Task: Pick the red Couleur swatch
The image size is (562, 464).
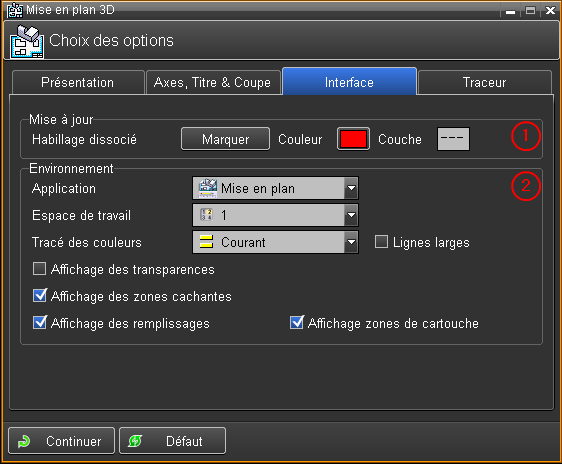Action: [x=353, y=139]
